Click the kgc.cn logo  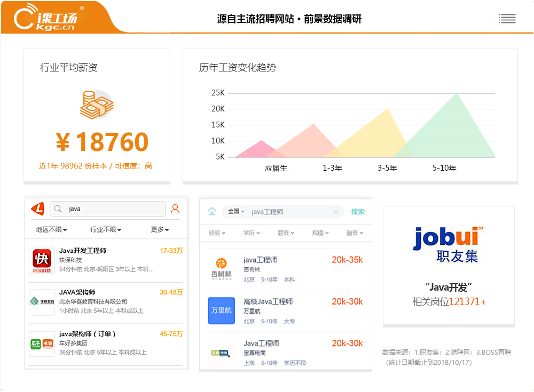46,18
